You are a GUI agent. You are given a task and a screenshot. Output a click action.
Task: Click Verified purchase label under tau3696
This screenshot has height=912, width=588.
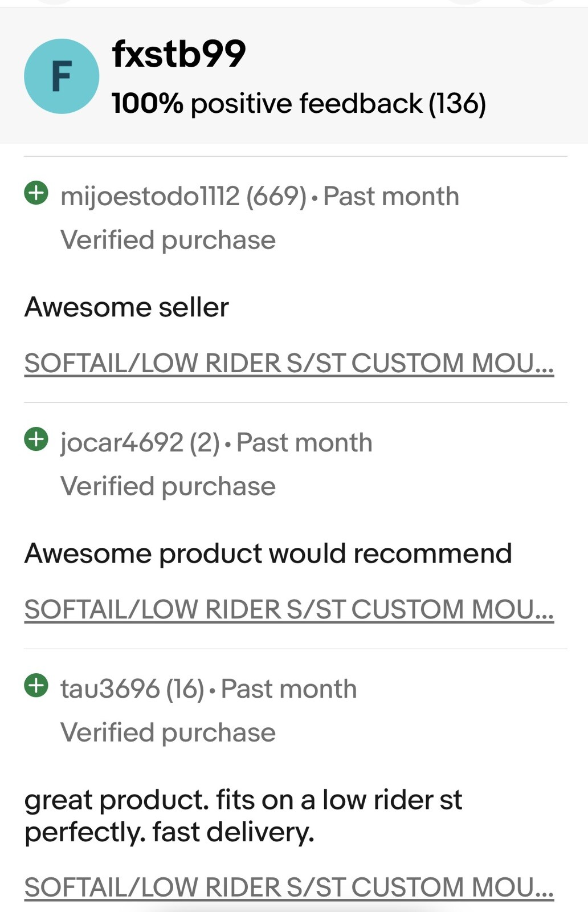click(x=168, y=732)
